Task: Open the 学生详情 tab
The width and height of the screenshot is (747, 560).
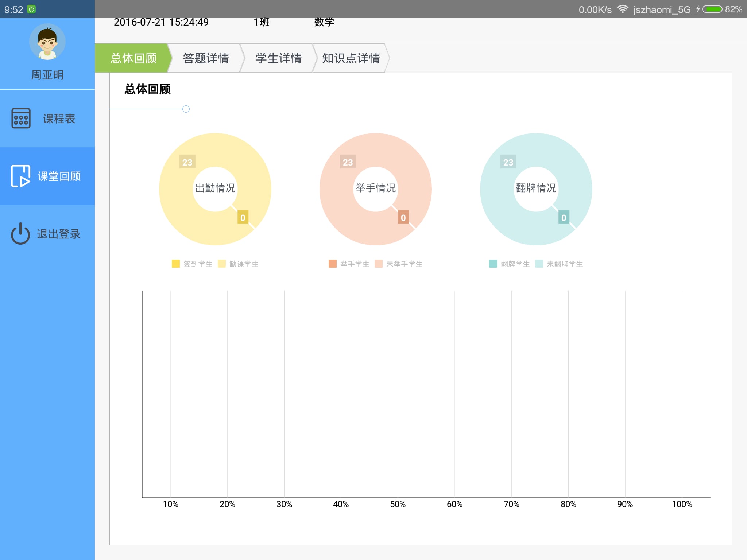Action: [279, 58]
